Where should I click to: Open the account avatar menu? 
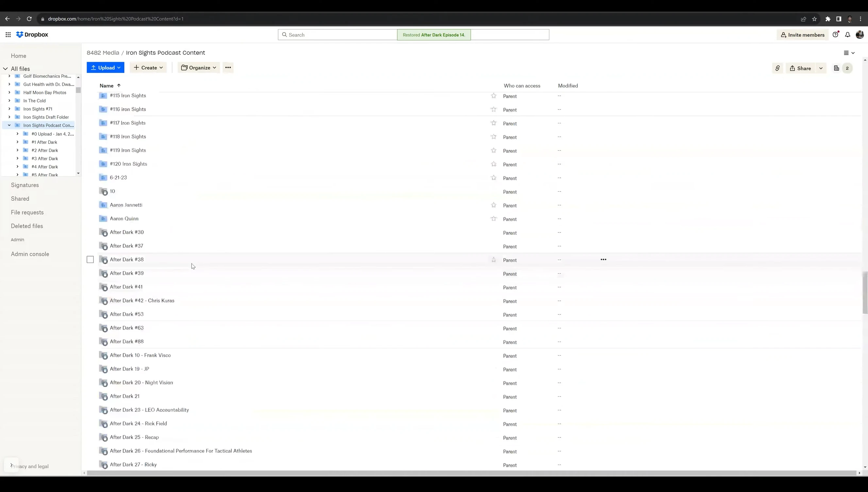860,34
